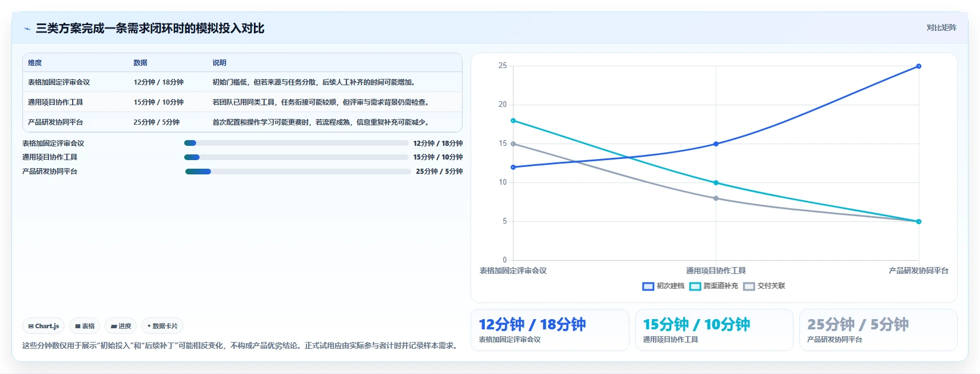Image resolution: width=980 pixels, height=374 pixels.
Task: Select table cell 表格加固定评审会议 in first row
Action: coord(59,82)
